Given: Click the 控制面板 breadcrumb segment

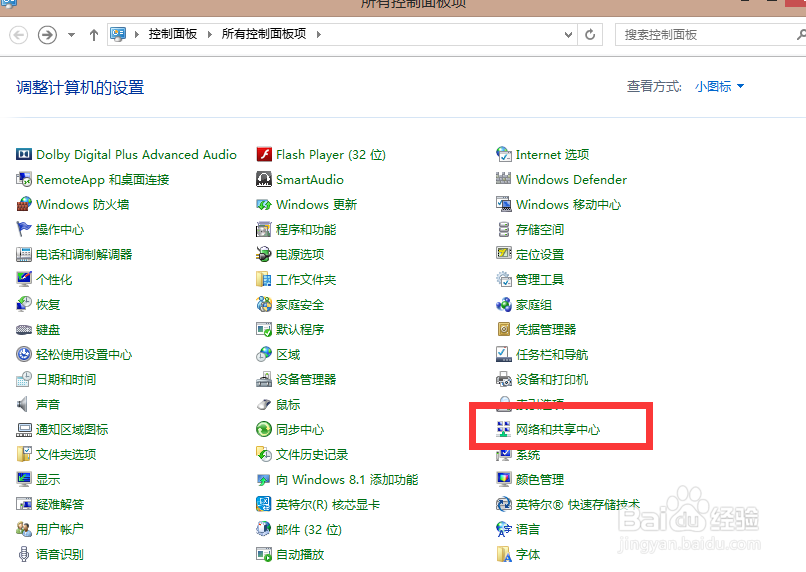Looking at the screenshot, I should click(x=173, y=34).
